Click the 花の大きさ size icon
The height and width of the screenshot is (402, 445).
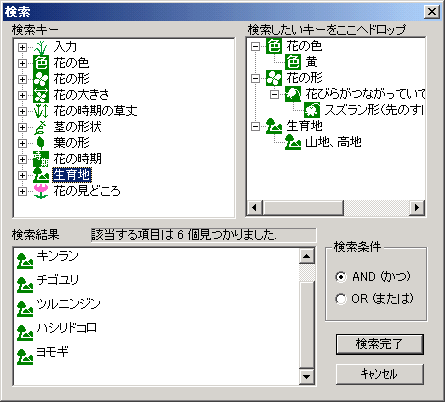pos(41,95)
